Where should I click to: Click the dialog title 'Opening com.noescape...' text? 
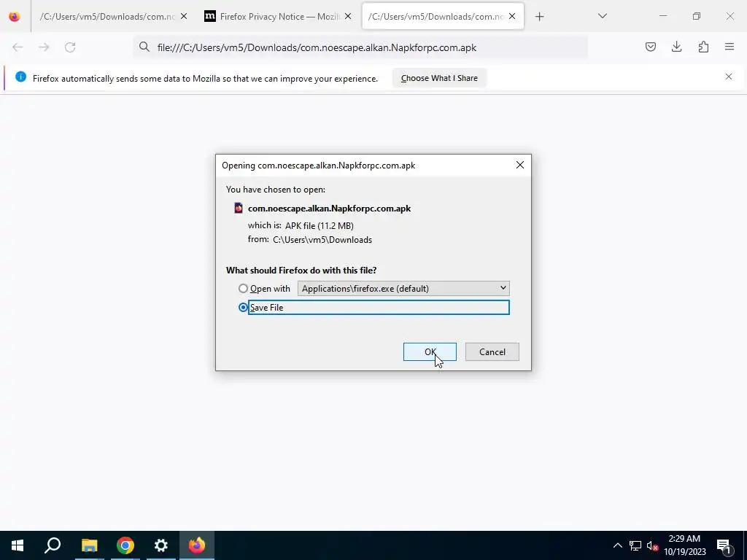click(318, 166)
